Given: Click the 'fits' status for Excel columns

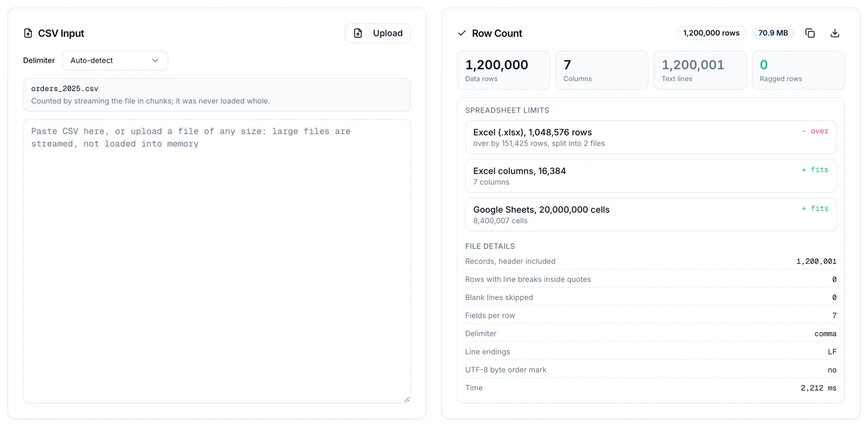Looking at the screenshot, I should tap(815, 170).
